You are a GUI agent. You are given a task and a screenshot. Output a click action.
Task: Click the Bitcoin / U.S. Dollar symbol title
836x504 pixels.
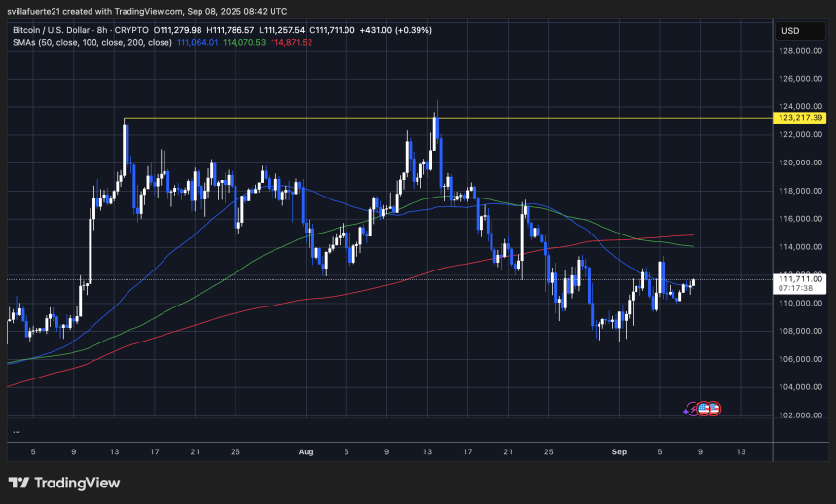[x=55, y=30]
